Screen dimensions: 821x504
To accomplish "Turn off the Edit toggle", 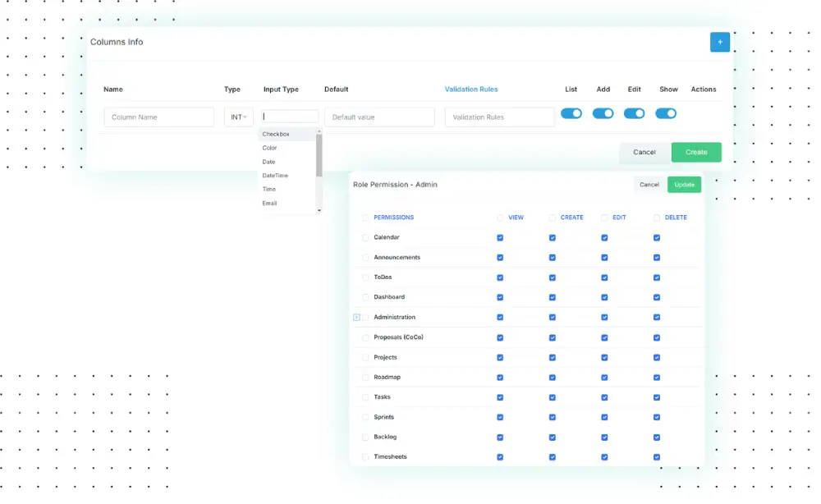I will 634,113.
